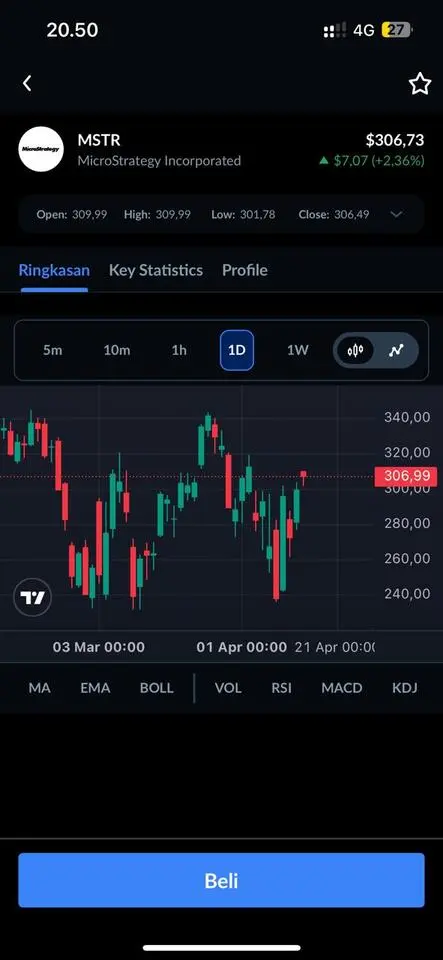Image resolution: width=443 pixels, height=960 pixels.
Task: Expand the Open High Low Close details
Action: point(396,214)
